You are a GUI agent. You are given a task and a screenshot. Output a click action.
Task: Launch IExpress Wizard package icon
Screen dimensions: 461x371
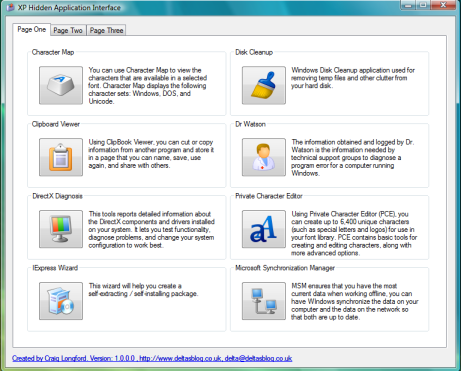coord(61,301)
